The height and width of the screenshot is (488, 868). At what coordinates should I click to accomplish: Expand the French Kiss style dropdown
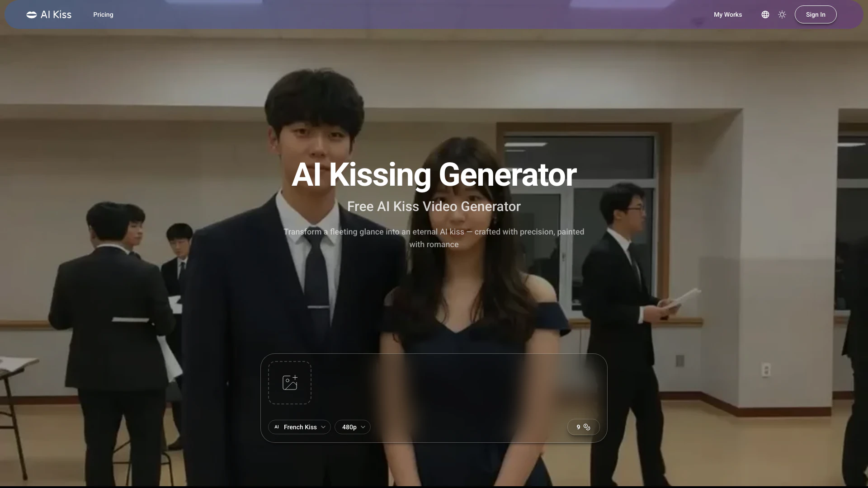299,427
